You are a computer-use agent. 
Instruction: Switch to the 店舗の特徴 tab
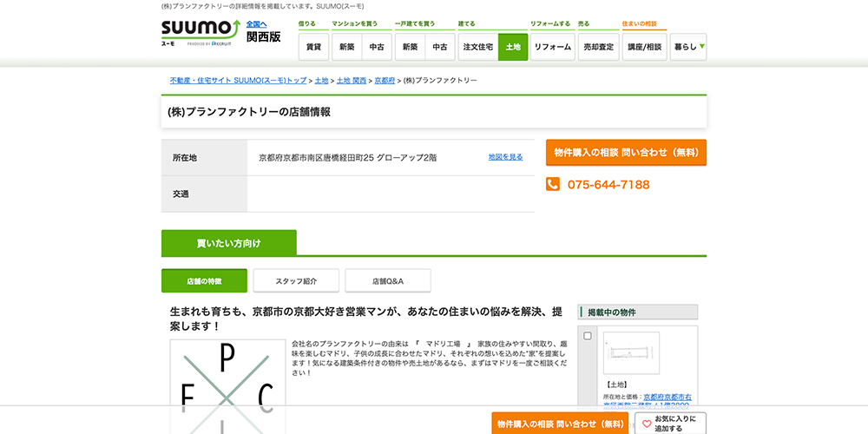[x=204, y=281]
